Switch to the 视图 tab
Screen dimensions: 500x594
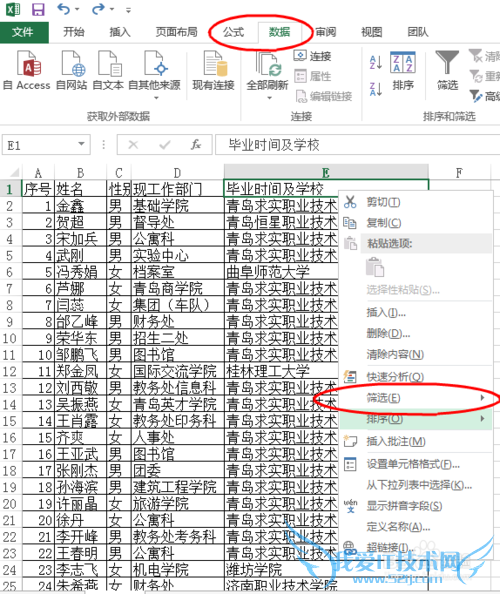[372, 32]
